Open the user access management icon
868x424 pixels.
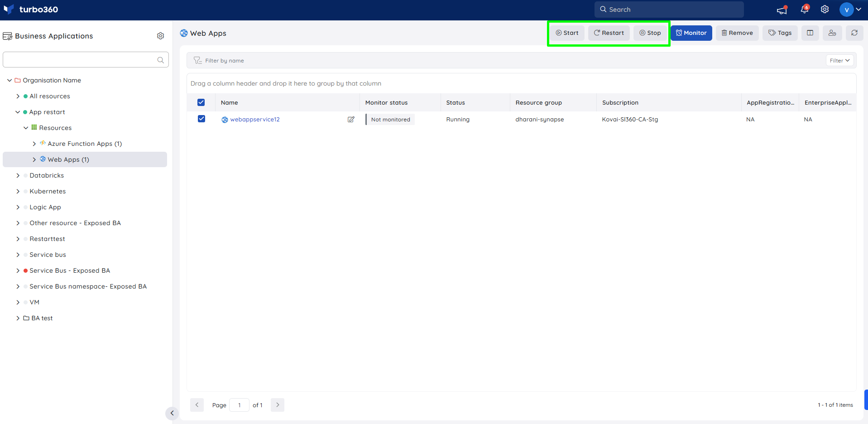point(832,33)
